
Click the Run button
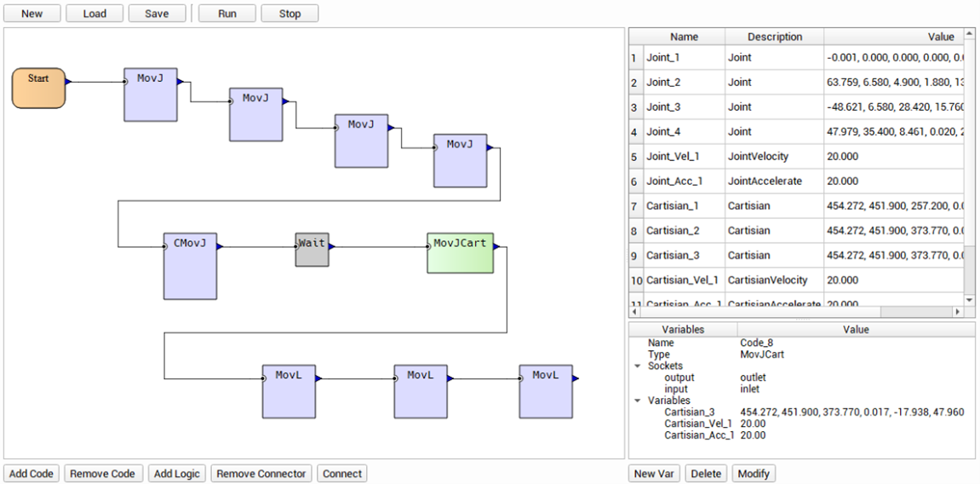(227, 14)
